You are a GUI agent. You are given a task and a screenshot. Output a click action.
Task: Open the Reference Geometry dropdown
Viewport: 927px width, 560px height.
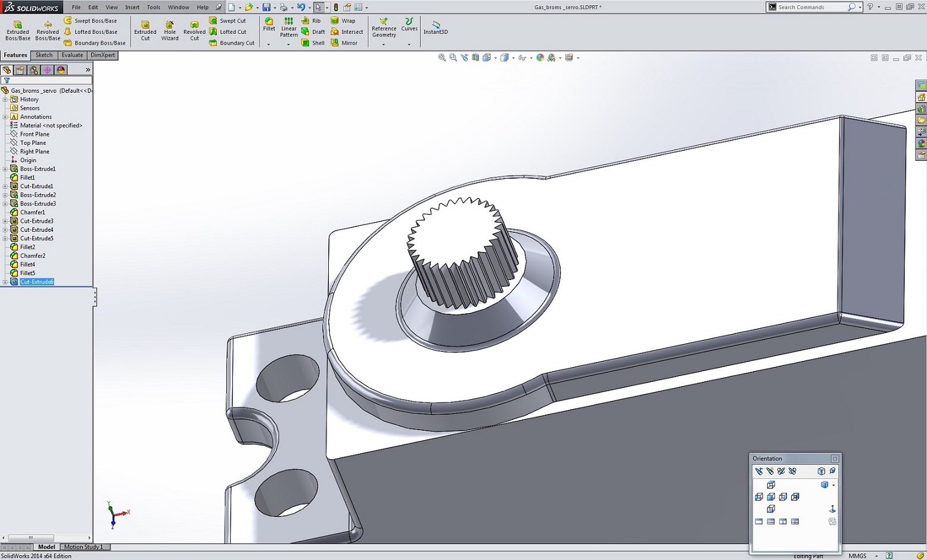point(384,44)
